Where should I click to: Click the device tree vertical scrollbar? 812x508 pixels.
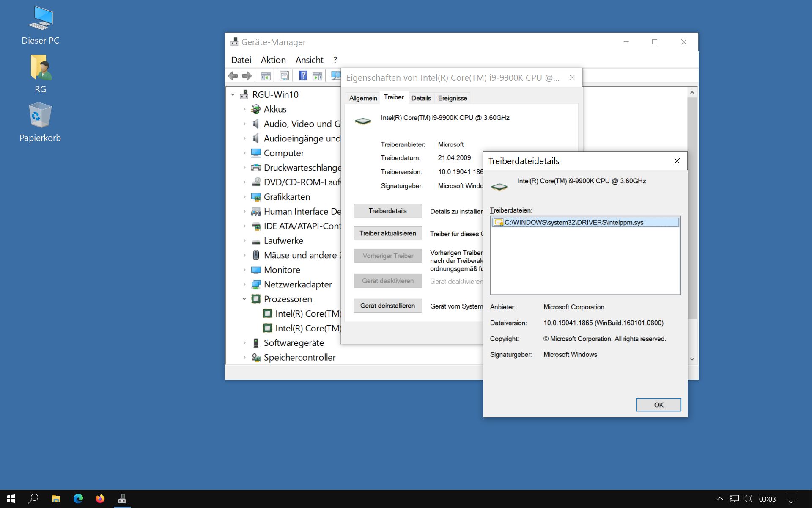coord(692,212)
